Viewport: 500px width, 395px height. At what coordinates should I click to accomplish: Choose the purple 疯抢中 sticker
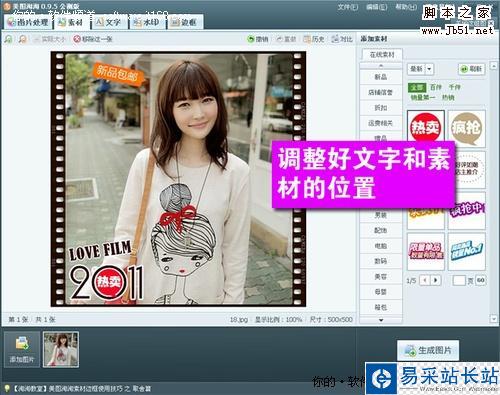point(466,211)
